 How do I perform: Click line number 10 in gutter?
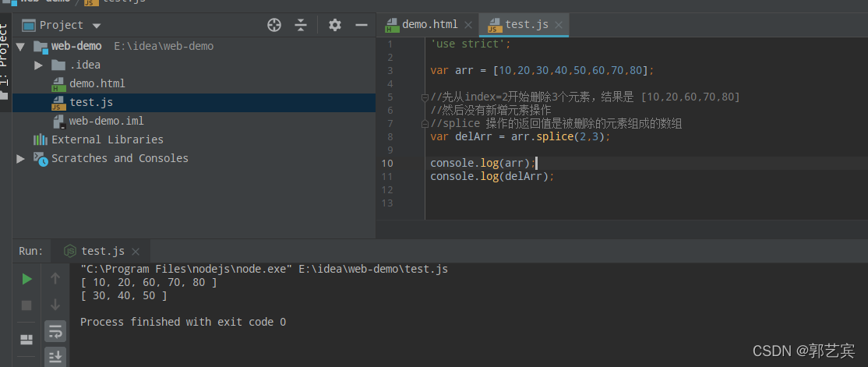click(x=387, y=164)
